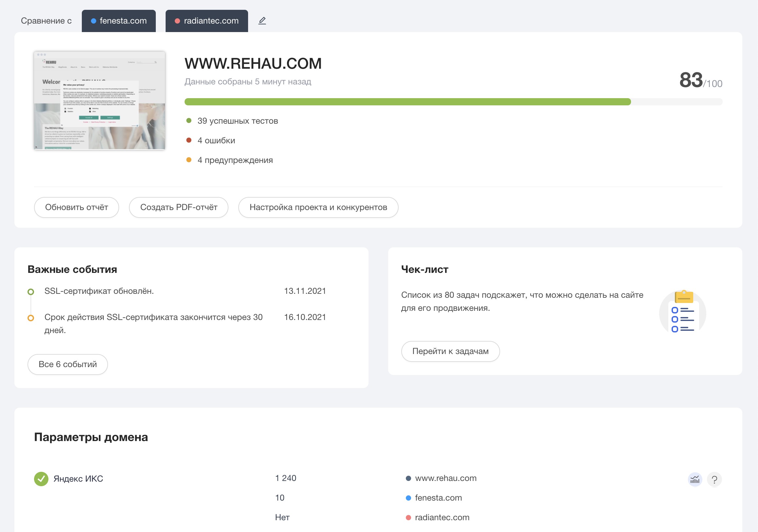This screenshot has width=758, height=532.
Task: Click the green 83/100 progress bar
Action: tap(396, 101)
